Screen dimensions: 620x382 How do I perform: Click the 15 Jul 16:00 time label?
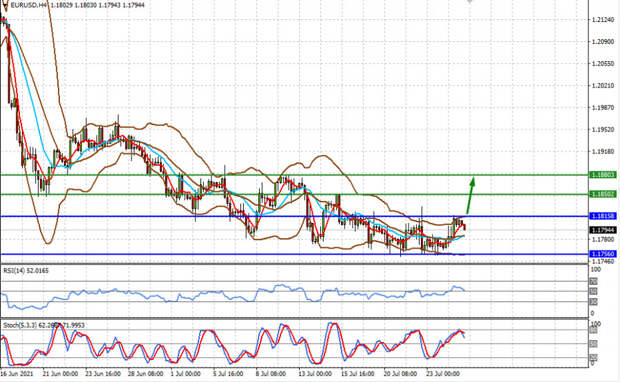(357, 374)
